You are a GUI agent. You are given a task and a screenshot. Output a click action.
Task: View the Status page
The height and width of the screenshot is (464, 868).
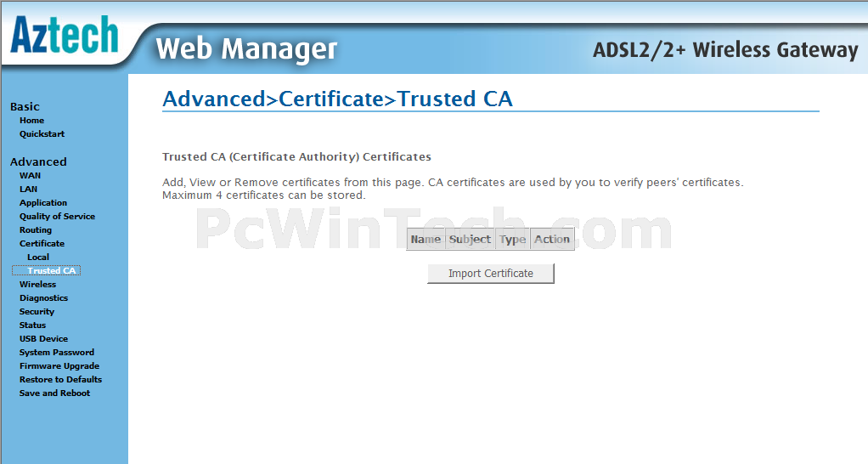[32, 325]
